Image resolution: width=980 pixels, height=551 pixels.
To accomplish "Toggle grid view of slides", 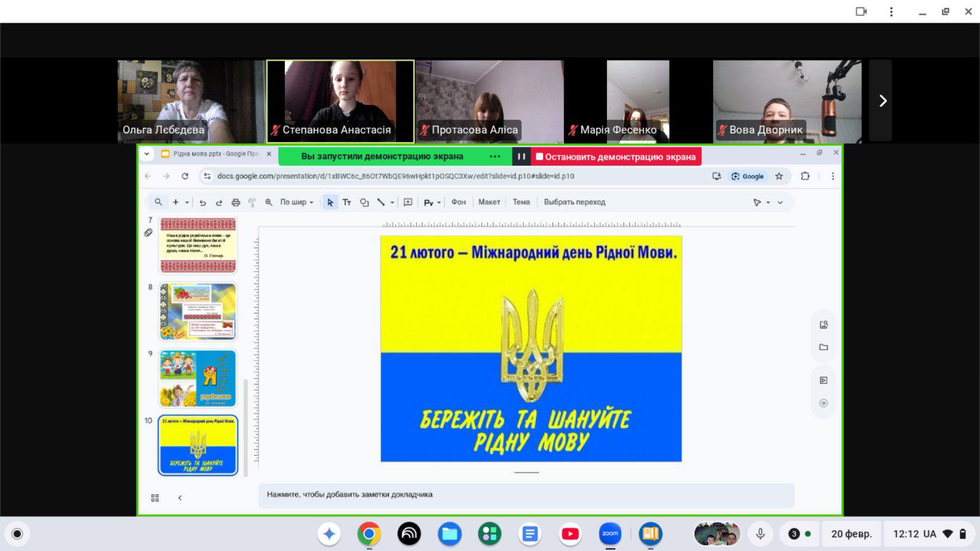I will tap(155, 498).
